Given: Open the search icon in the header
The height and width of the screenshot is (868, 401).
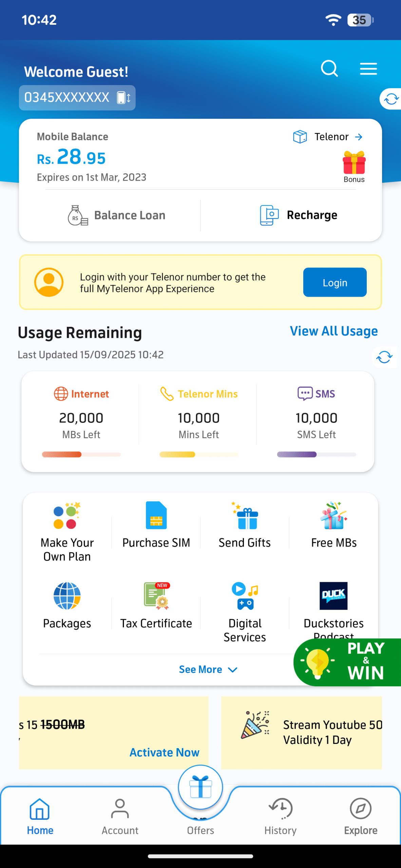Looking at the screenshot, I should click(x=329, y=69).
